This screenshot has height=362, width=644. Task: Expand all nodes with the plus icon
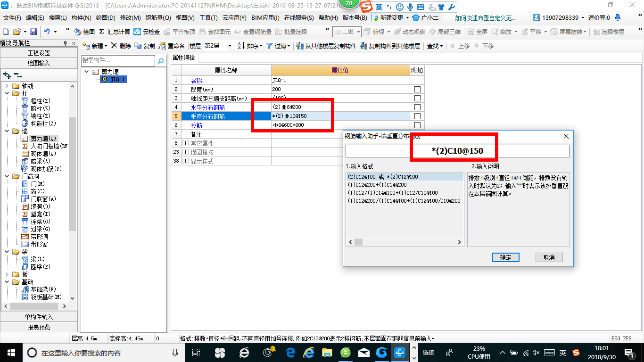coord(7,75)
